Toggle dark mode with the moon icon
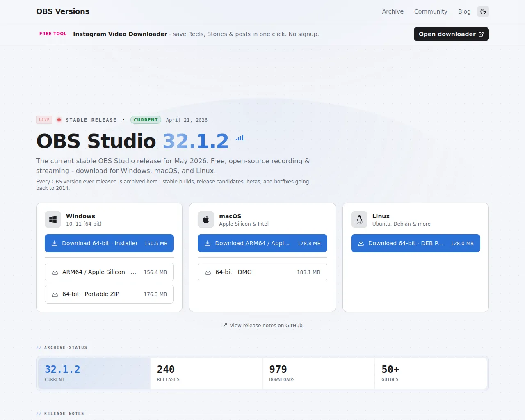The height and width of the screenshot is (420, 525). point(483,11)
